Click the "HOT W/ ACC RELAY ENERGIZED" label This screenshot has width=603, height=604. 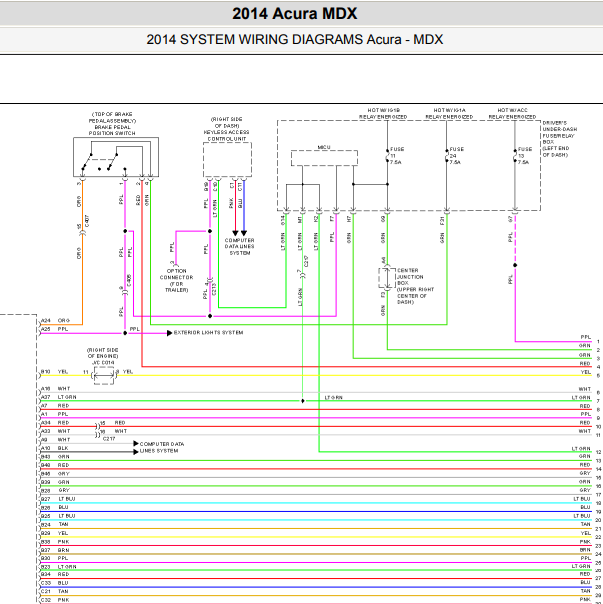[x=512, y=113]
